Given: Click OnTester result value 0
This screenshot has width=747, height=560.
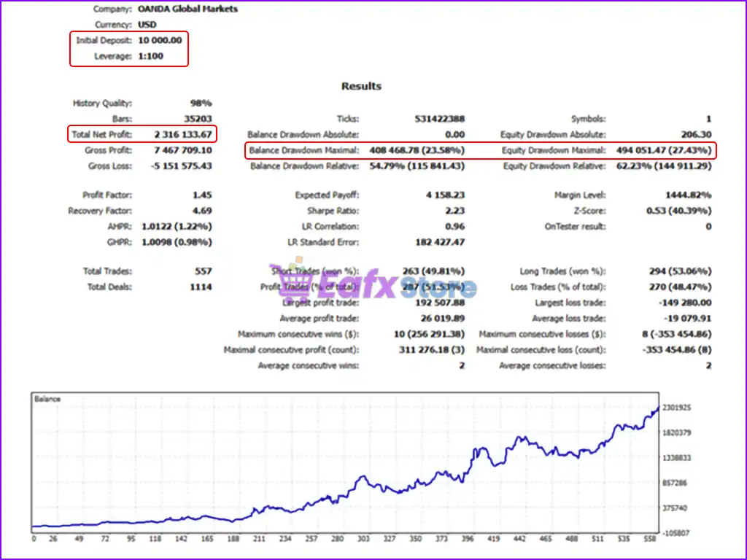Looking at the screenshot, I should [x=708, y=227].
